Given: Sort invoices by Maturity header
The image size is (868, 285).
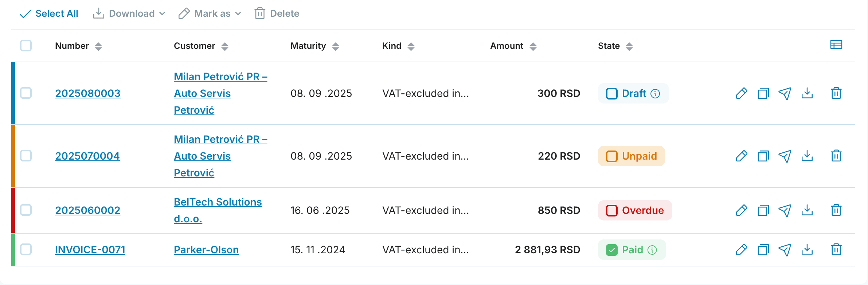Looking at the screenshot, I should (x=314, y=46).
